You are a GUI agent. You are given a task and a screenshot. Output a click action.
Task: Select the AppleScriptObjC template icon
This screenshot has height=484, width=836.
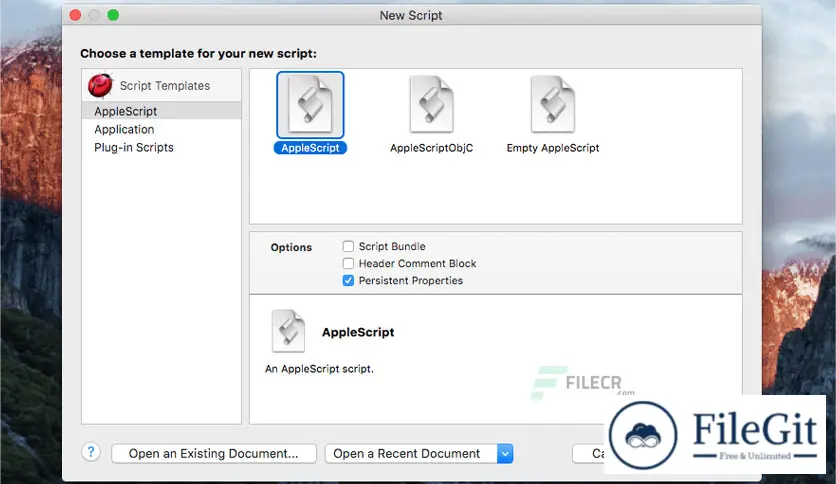click(x=431, y=104)
